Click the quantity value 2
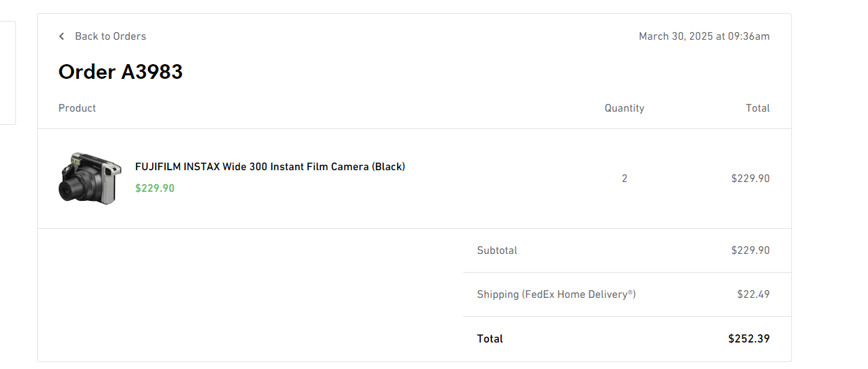The height and width of the screenshot is (369, 868). [624, 179]
